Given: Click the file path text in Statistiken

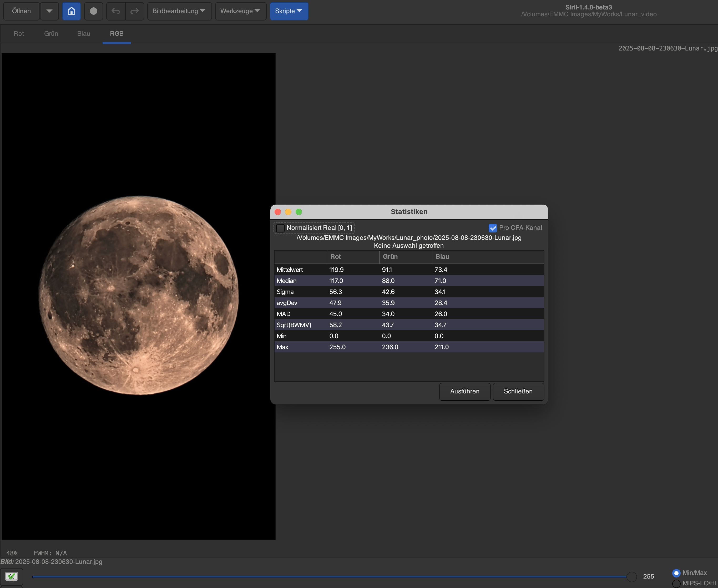Looking at the screenshot, I should (409, 238).
